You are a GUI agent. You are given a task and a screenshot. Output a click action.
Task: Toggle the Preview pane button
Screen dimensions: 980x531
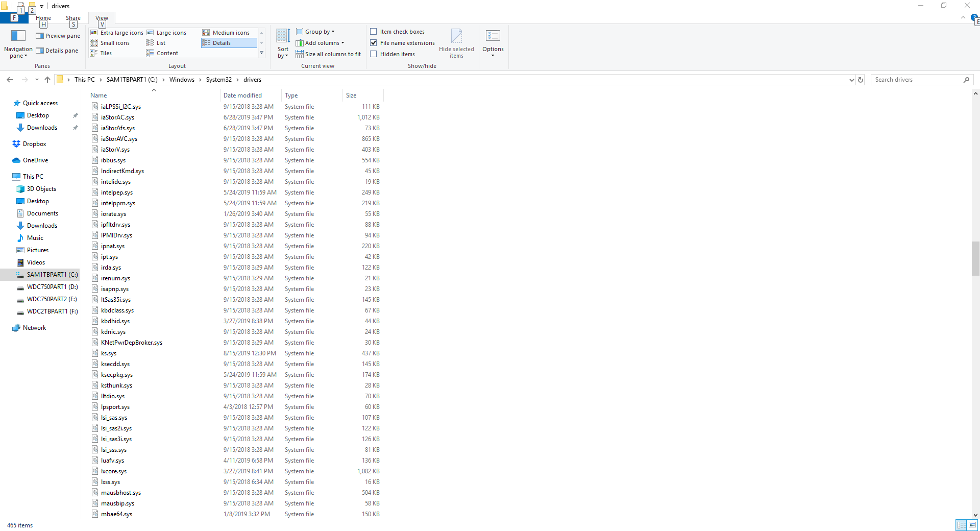click(x=58, y=36)
